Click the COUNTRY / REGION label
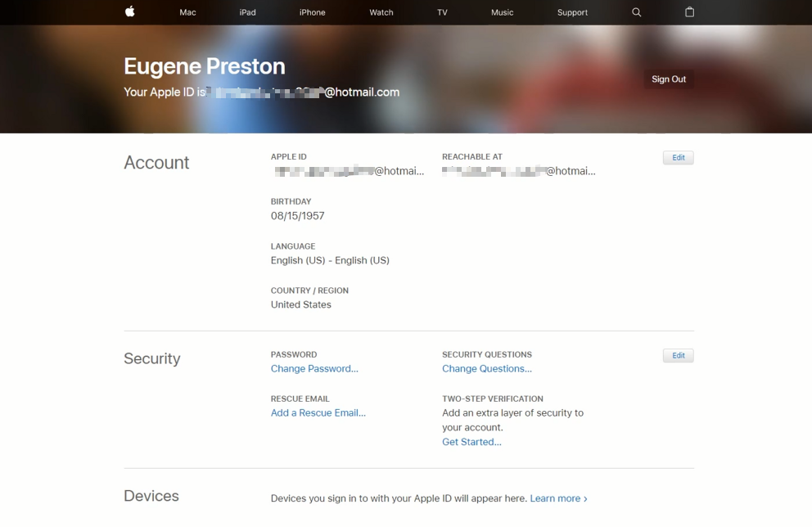812x527 pixels. click(309, 291)
